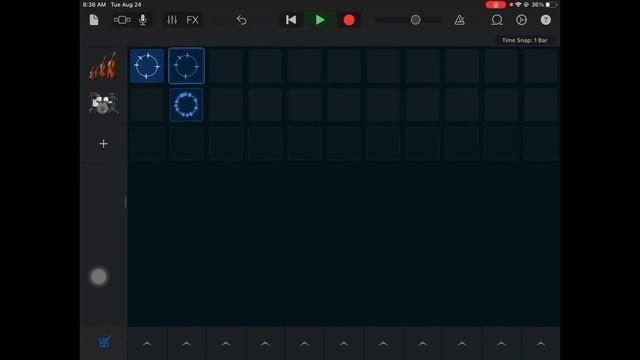Viewport: 640px width, 360px height.
Task: Select empty Strings cell in third column
Action: tap(226, 66)
